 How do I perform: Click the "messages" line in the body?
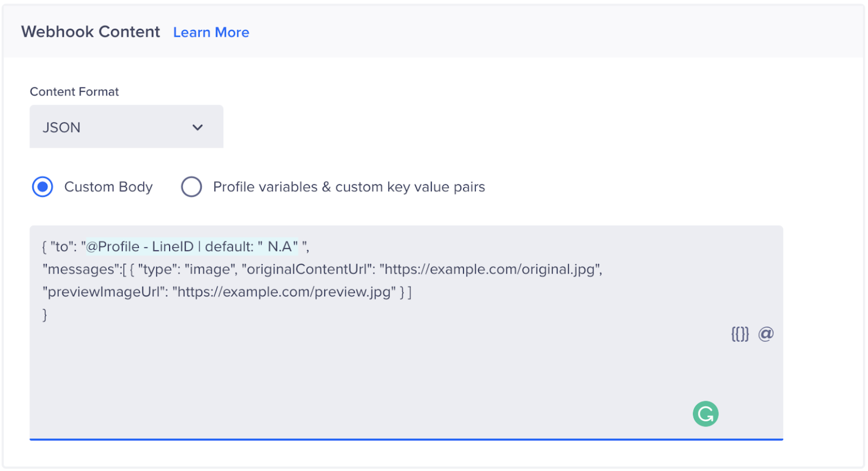322,269
